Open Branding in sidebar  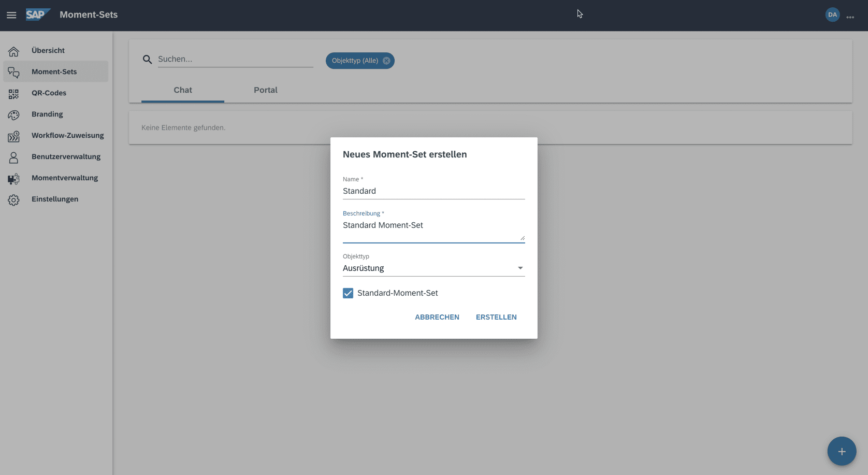(56, 114)
